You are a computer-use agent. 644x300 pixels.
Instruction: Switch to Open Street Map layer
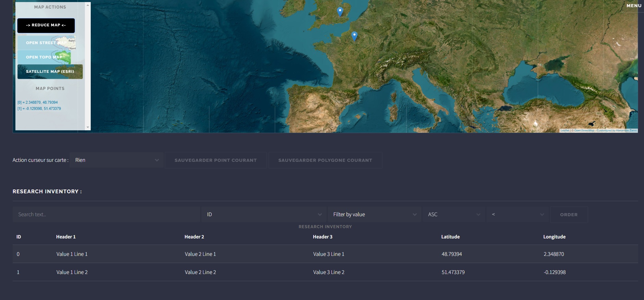point(46,43)
